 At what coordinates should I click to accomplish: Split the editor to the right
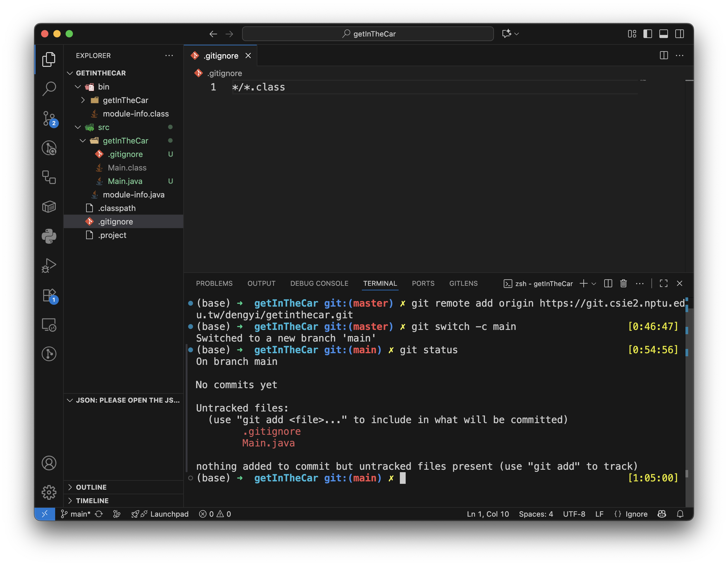(x=664, y=55)
